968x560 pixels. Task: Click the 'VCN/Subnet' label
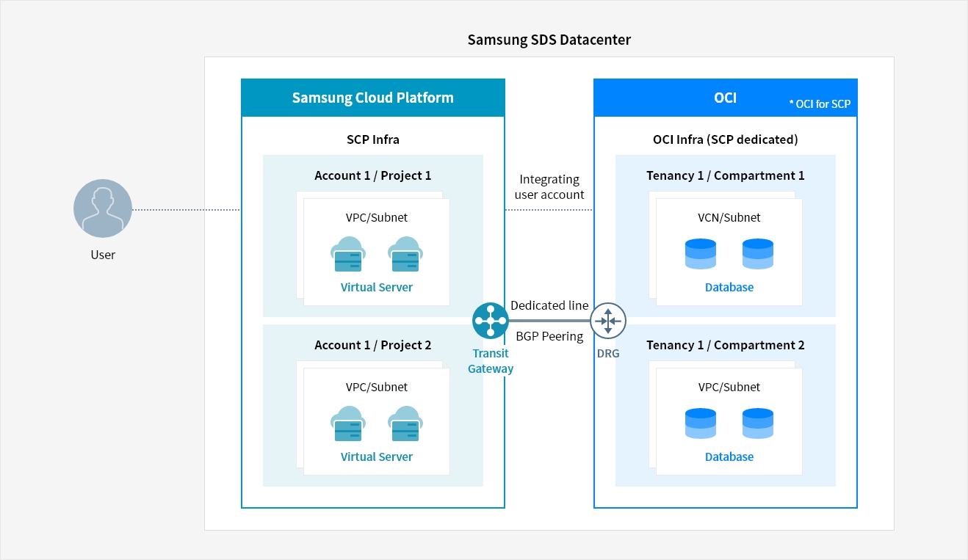[729, 217]
